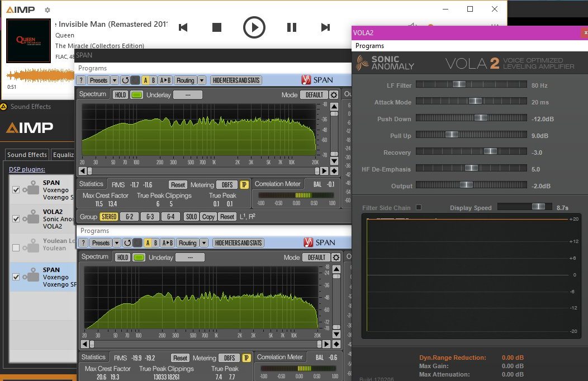Click HIDE METERS AND STATS in upper SPAN
Image resolution: width=588 pixels, height=381 pixels.
236,80
